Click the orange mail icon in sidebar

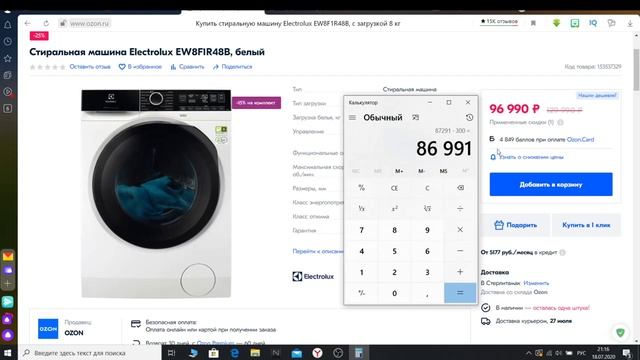(x=8, y=256)
